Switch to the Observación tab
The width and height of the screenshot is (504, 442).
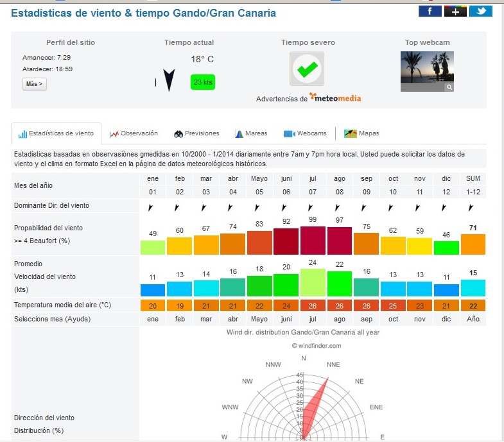tap(134, 133)
